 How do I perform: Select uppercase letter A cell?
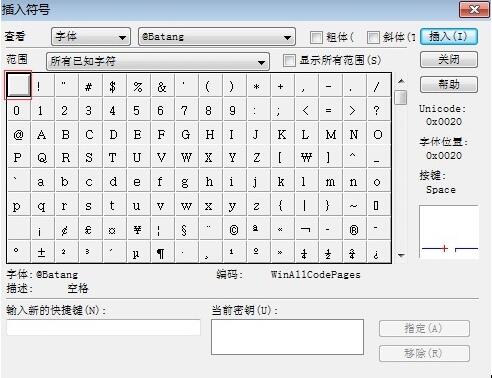pos(42,134)
